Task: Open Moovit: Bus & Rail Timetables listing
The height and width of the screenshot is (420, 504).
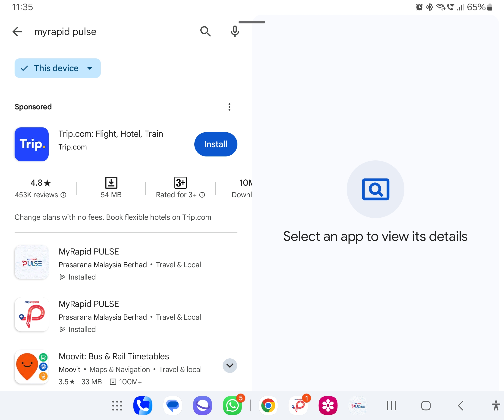Action: click(126, 368)
